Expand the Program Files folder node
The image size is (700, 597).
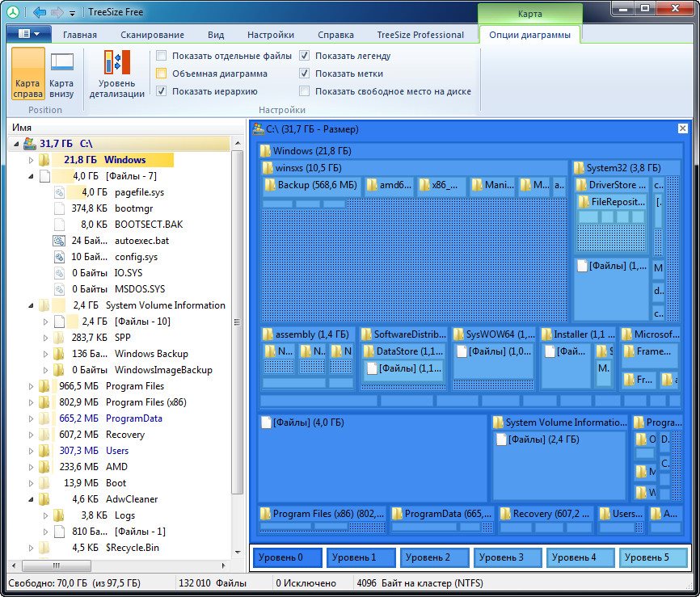pyautogui.click(x=31, y=386)
